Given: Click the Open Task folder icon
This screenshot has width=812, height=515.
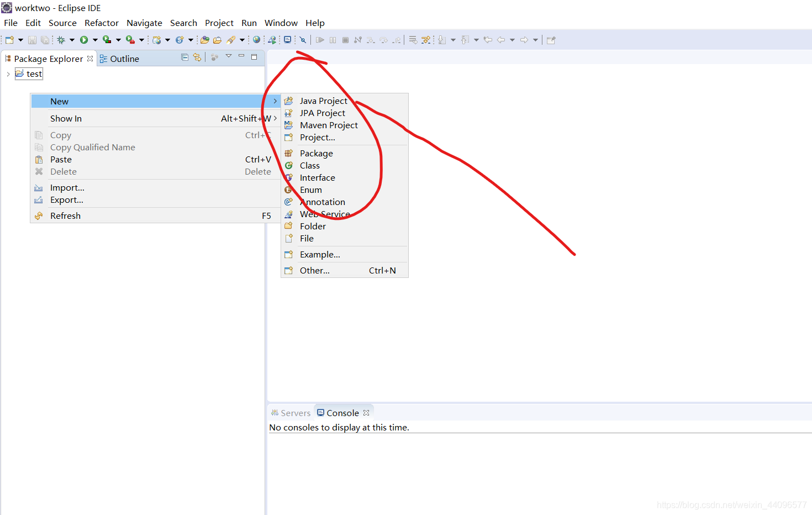Looking at the screenshot, I should (217, 40).
